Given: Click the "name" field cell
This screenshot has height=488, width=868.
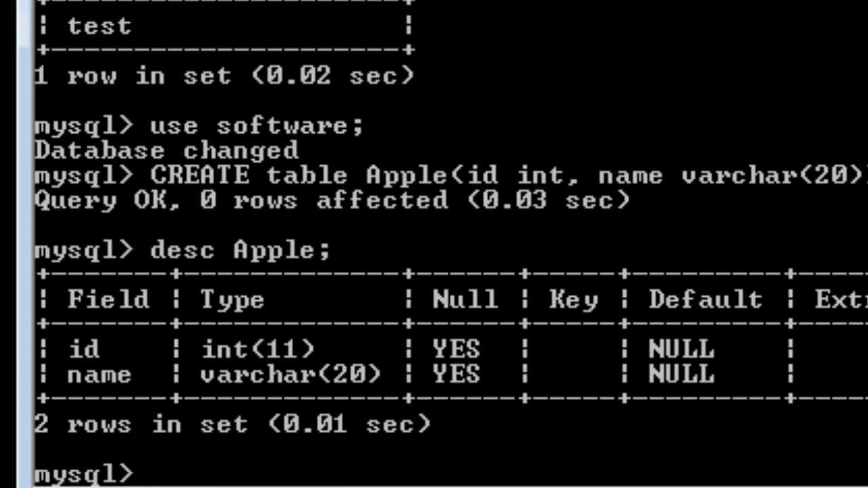Looking at the screenshot, I should coord(99,375).
